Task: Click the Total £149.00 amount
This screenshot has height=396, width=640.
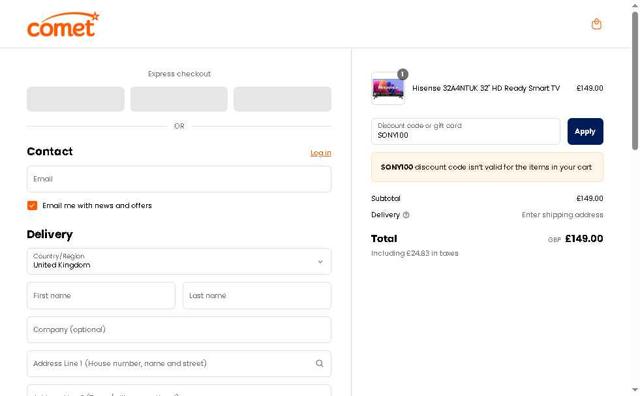Action: coord(584,239)
